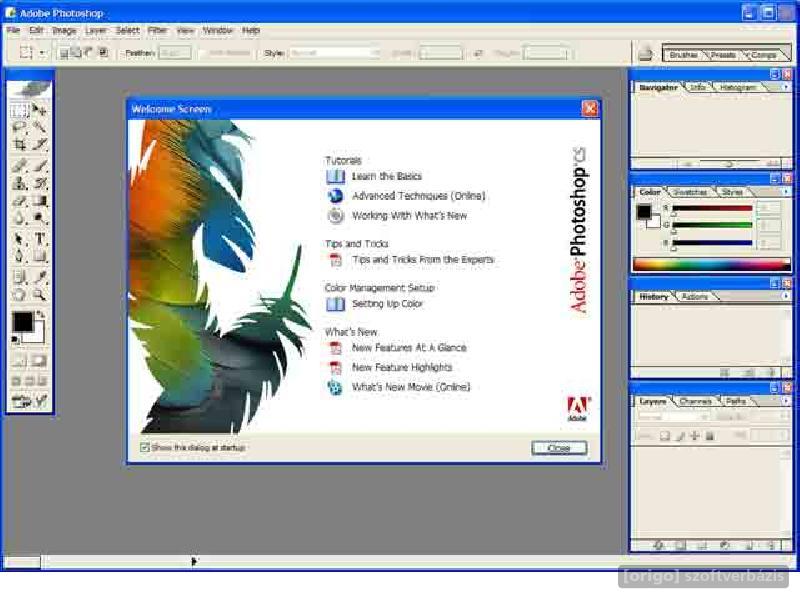Open the tool preset picker dropdown arrow
Image resolution: width=800 pixels, height=600 pixels.
pyautogui.click(x=42, y=53)
